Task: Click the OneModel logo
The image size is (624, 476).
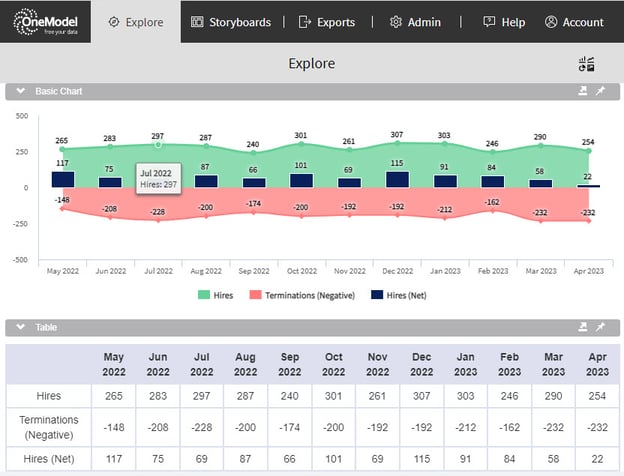Action: (45, 22)
